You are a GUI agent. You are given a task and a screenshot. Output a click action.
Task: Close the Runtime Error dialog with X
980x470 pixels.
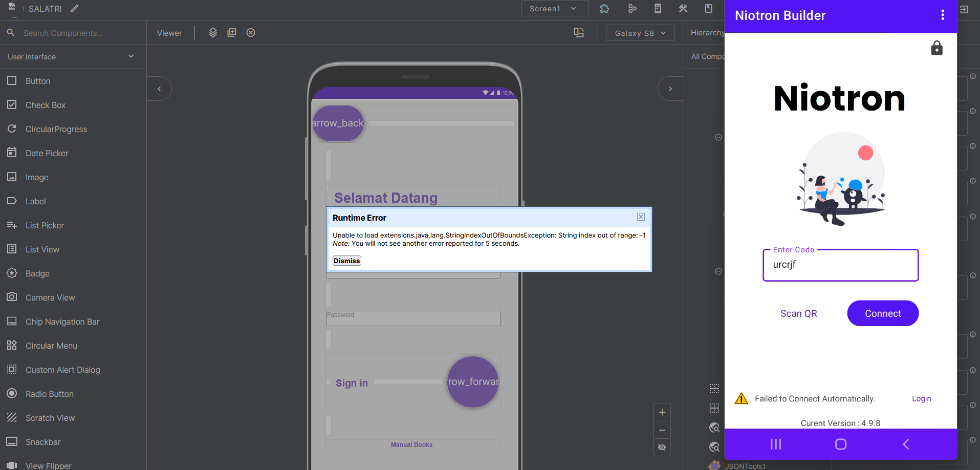click(641, 217)
